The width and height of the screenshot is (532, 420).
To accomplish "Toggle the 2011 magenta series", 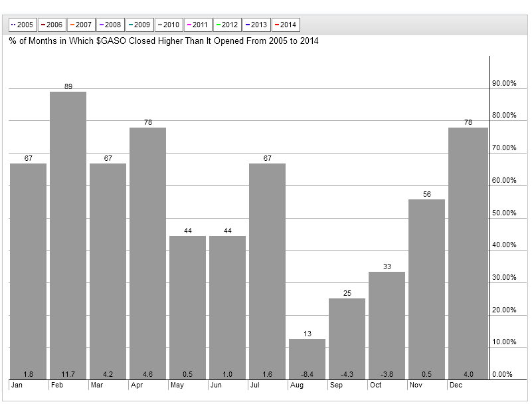I will (197, 25).
